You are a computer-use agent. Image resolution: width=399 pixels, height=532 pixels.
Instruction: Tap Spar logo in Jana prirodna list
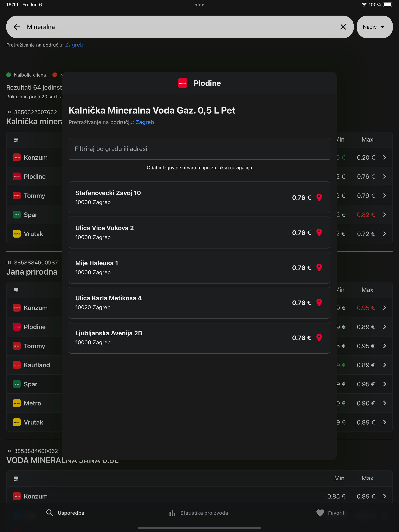tap(17, 384)
